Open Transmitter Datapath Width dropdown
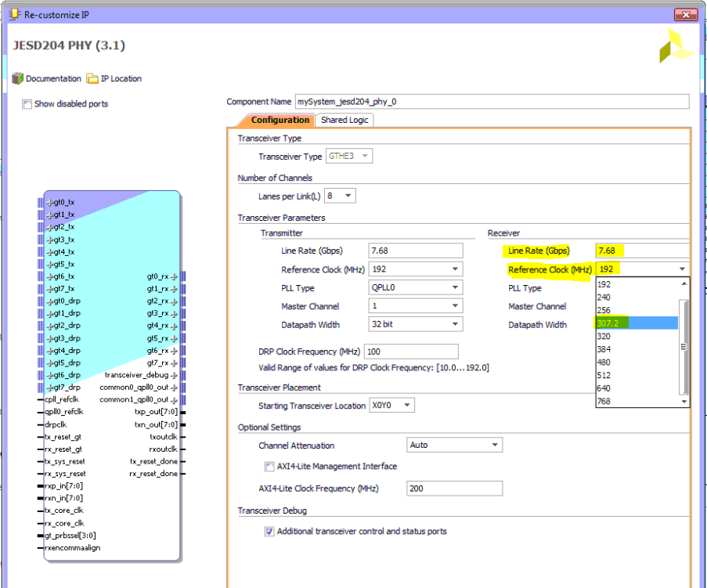This screenshot has height=588, width=707. tap(416, 324)
